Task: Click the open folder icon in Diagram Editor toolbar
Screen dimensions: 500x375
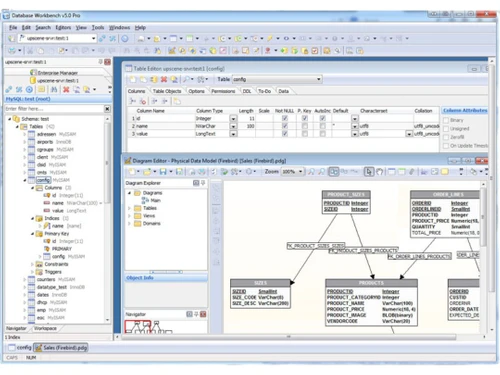Action: click(x=147, y=172)
